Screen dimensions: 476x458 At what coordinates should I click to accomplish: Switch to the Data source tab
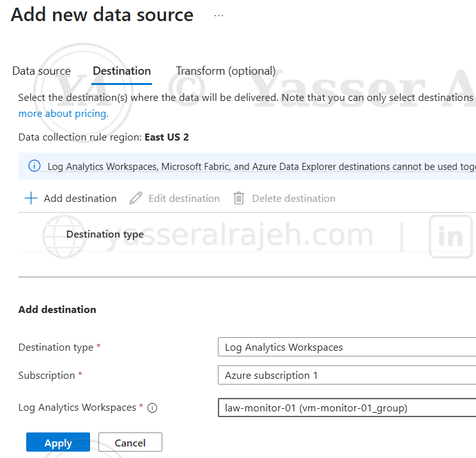pyautogui.click(x=42, y=71)
